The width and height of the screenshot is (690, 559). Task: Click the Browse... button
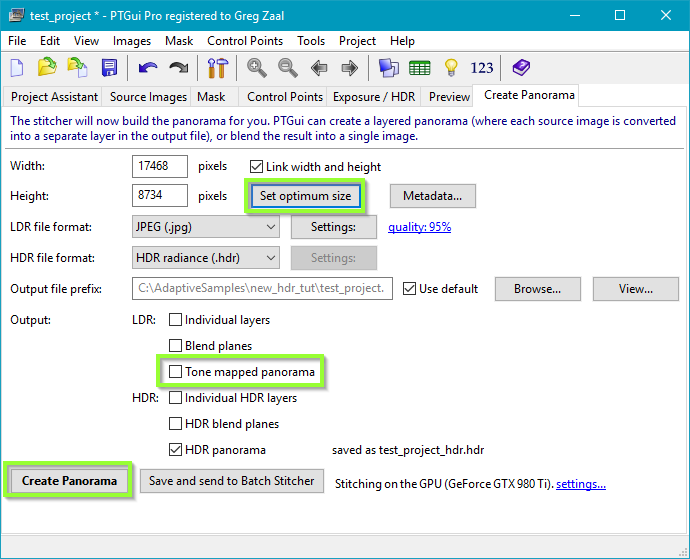pyautogui.click(x=538, y=289)
